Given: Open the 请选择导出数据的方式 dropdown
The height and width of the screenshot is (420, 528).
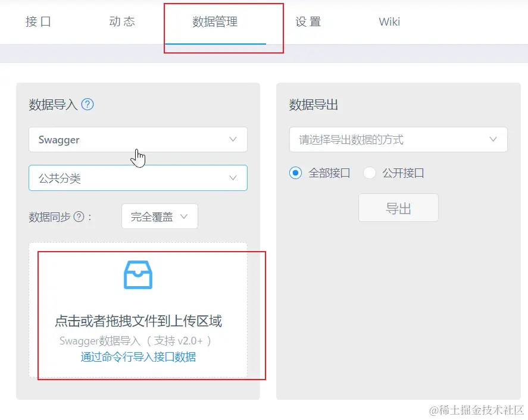Looking at the screenshot, I should pyautogui.click(x=398, y=139).
